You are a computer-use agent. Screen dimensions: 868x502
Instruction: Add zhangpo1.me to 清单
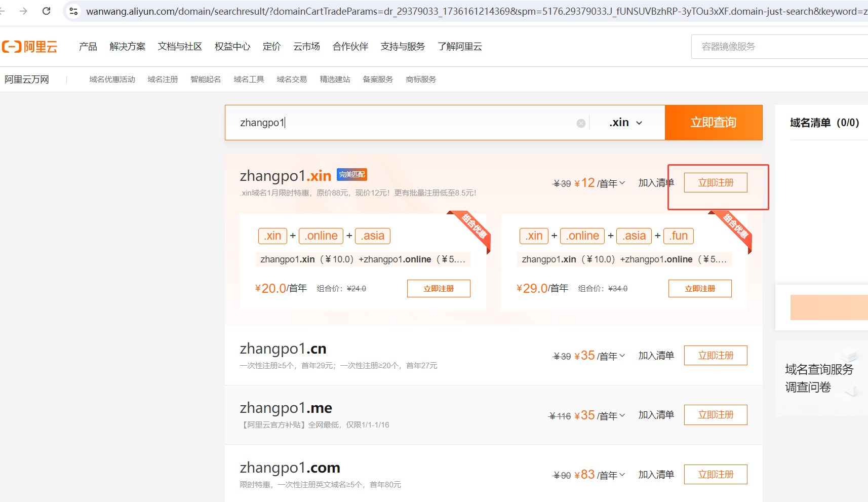(x=656, y=415)
